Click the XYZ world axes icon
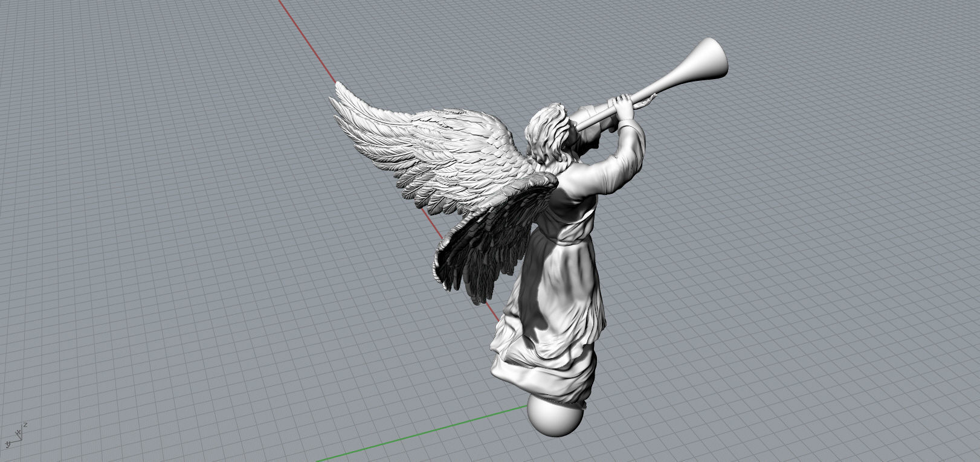Screen dimensions: 980x462 [x=15, y=435]
